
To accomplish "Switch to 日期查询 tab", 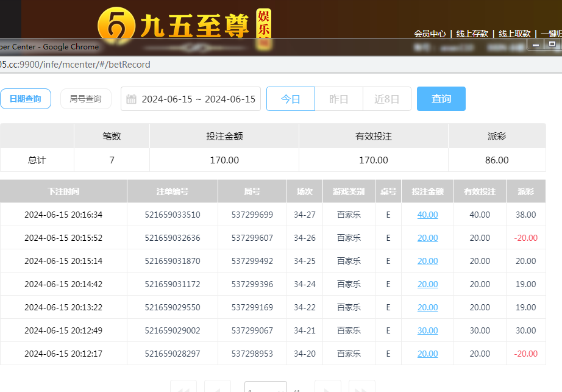I will (26, 99).
